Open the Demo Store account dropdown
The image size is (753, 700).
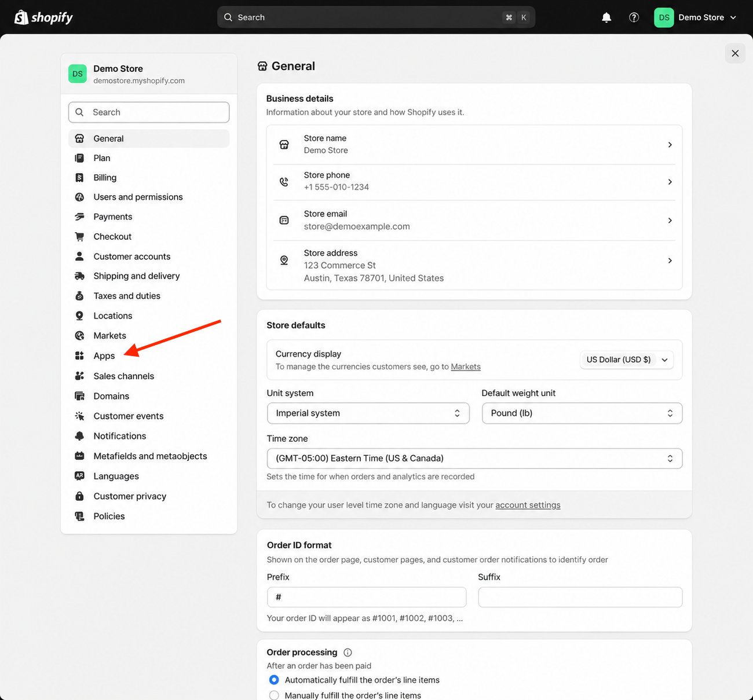pos(696,17)
